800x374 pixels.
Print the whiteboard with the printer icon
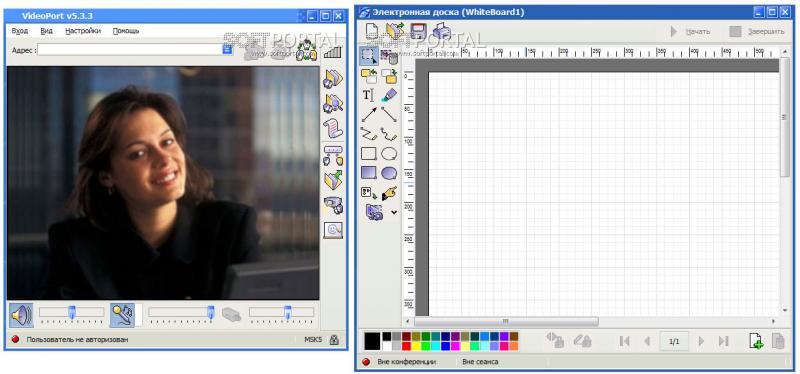point(442,32)
